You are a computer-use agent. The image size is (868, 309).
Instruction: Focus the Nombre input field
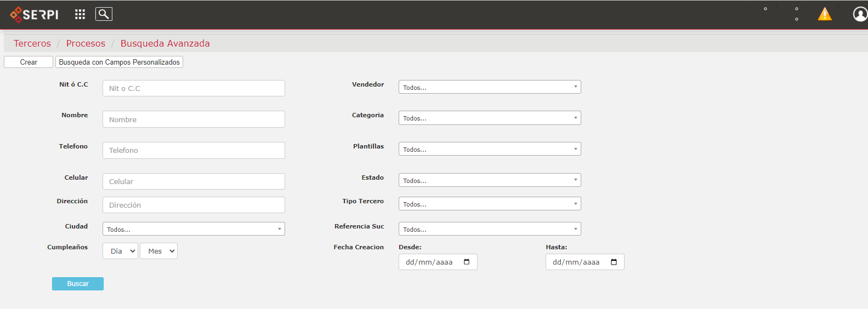click(194, 119)
